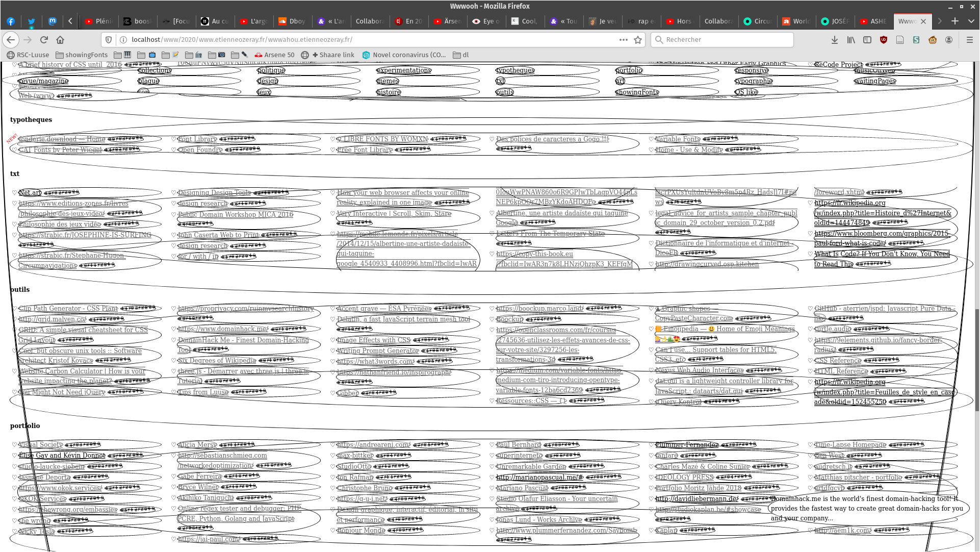This screenshot has width=980, height=552.
Task: Toggle the heart beside Font Library
Action: point(174,139)
